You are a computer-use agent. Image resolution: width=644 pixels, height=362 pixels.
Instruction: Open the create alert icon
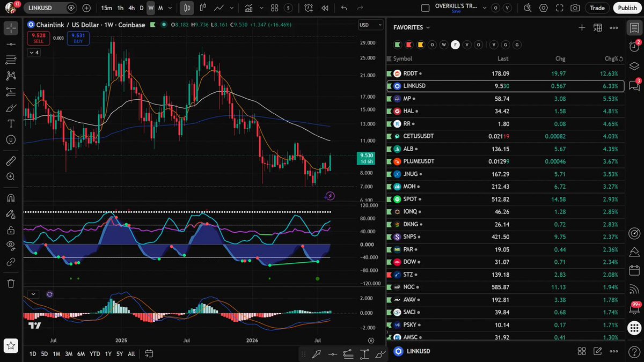pyautogui.click(x=309, y=8)
